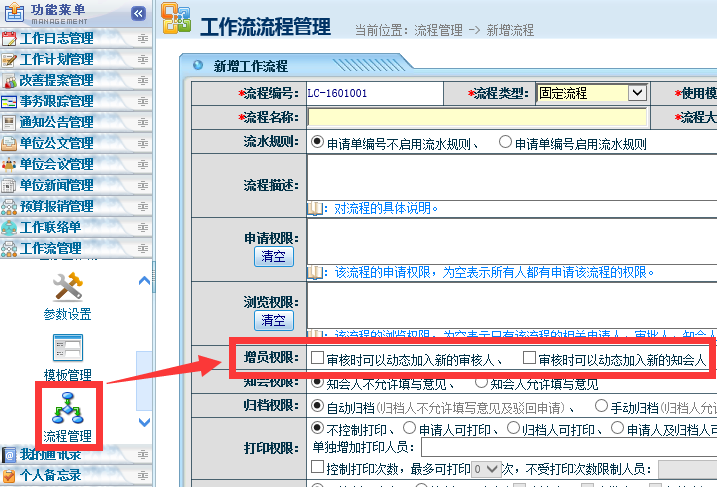This screenshot has height=487, width=717.
Task: Collapse the sidebar with the double-arrow icon
Action: pyautogui.click(x=138, y=13)
